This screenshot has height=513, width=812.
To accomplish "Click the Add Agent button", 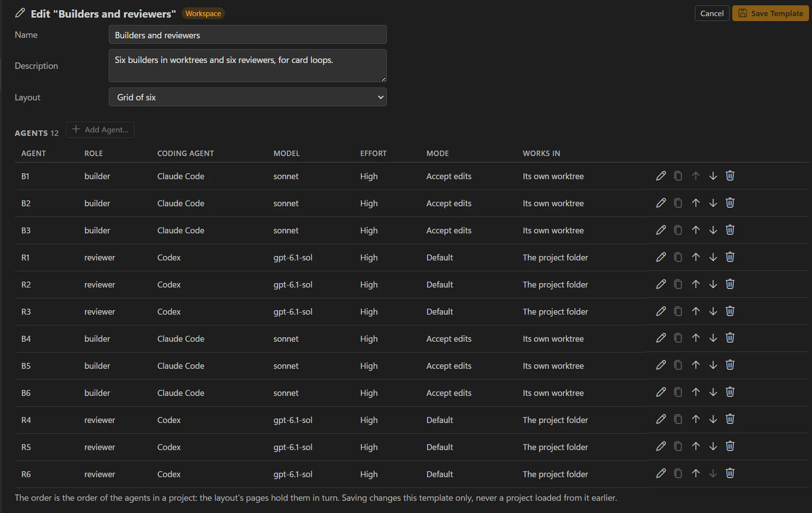I will [100, 130].
